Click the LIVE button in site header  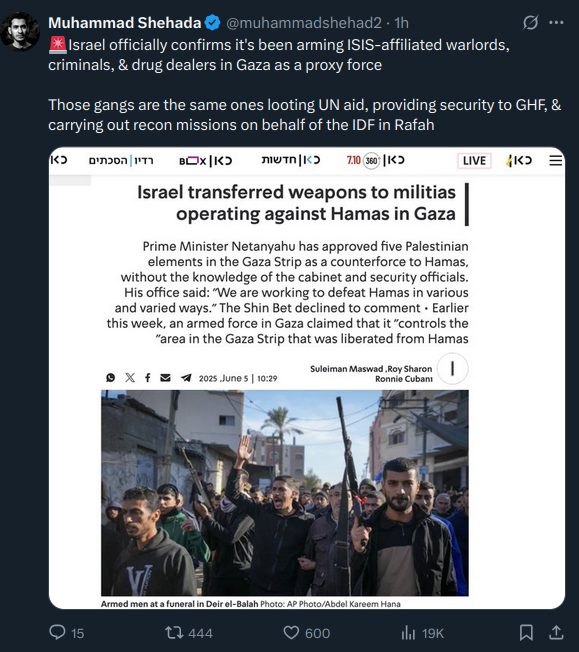474,161
